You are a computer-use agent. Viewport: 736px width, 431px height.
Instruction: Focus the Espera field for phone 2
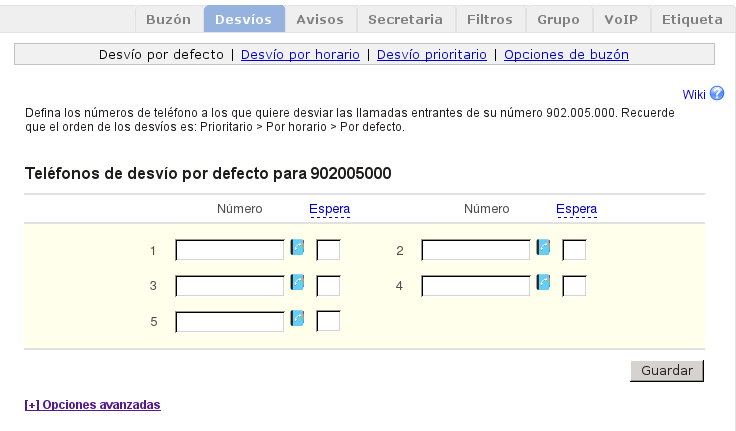(x=574, y=250)
